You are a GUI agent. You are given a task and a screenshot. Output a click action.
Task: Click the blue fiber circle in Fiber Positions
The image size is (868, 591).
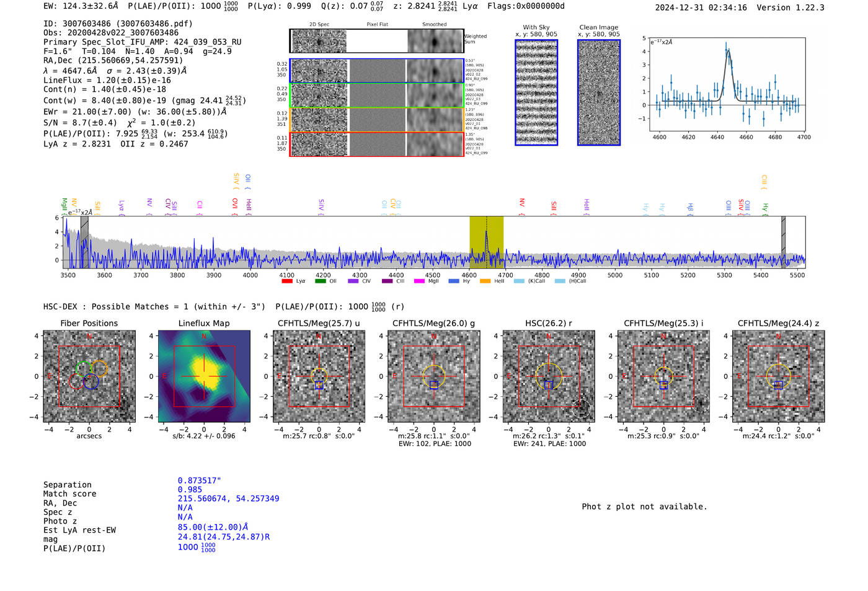pos(91,381)
